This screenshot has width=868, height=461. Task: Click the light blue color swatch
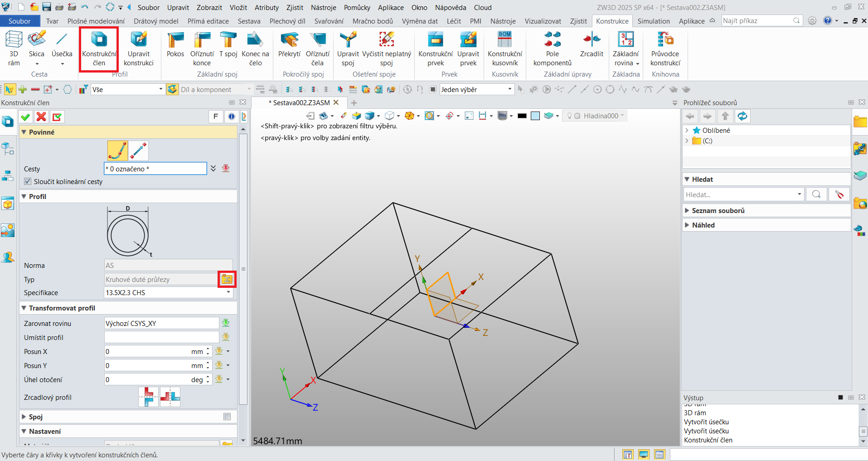535,116
